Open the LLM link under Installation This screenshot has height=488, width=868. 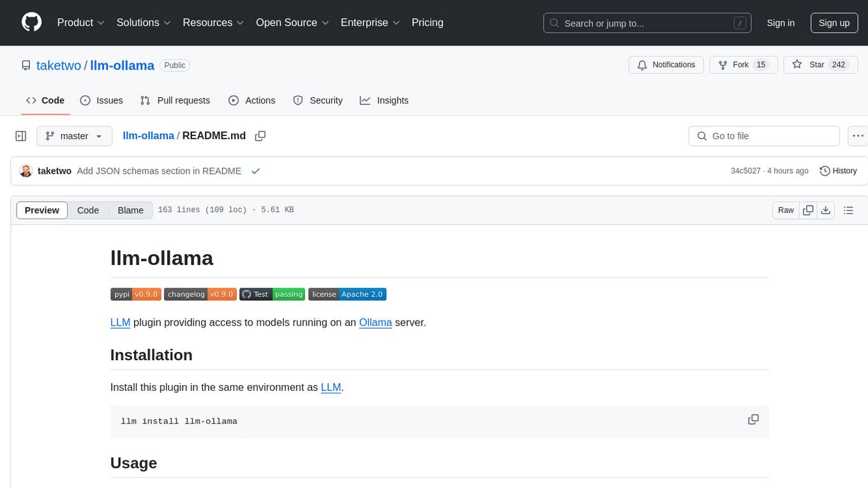331,388
